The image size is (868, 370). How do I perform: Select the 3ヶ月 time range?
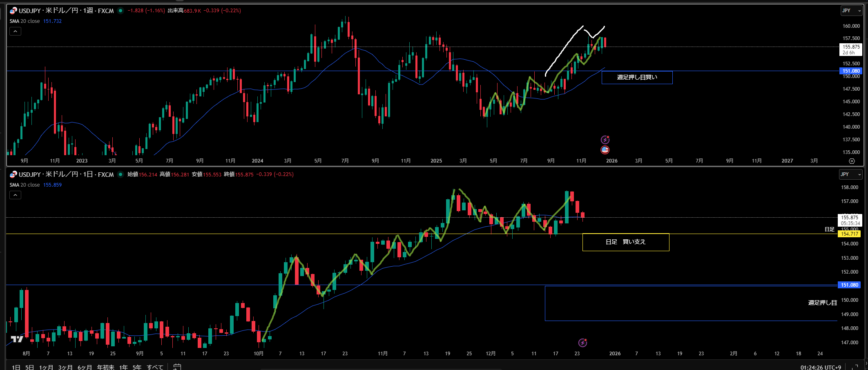pos(65,367)
